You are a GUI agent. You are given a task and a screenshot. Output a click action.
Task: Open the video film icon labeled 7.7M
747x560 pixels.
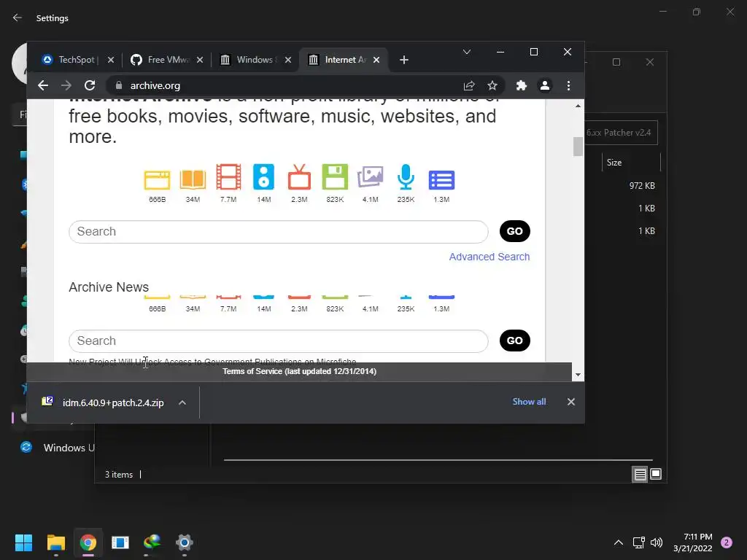point(228,177)
